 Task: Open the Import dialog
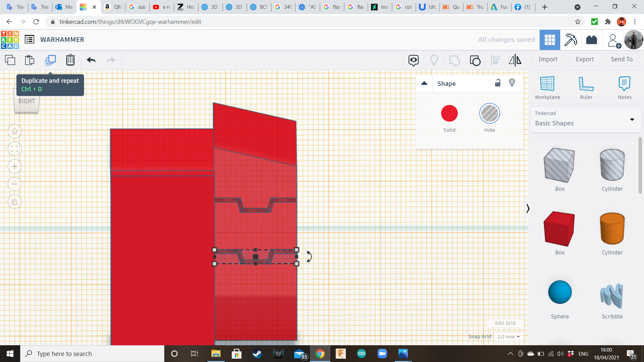point(548,59)
